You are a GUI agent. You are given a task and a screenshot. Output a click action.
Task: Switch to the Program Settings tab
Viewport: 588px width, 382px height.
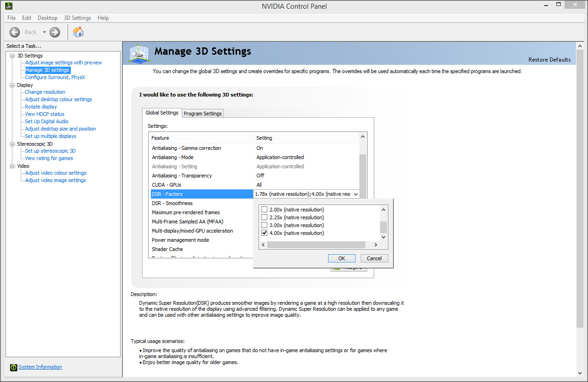pyautogui.click(x=202, y=114)
